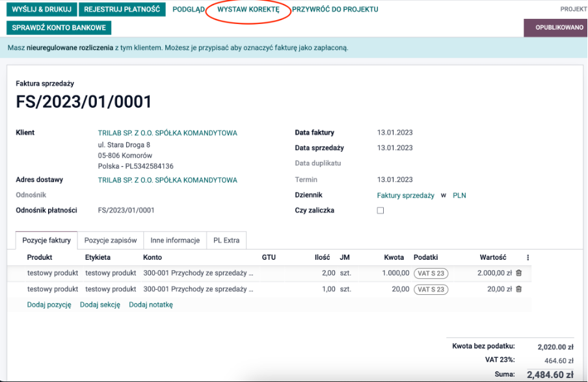Click Przywróć do Projektu button
Screen dimensions: 588x382
point(335,9)
